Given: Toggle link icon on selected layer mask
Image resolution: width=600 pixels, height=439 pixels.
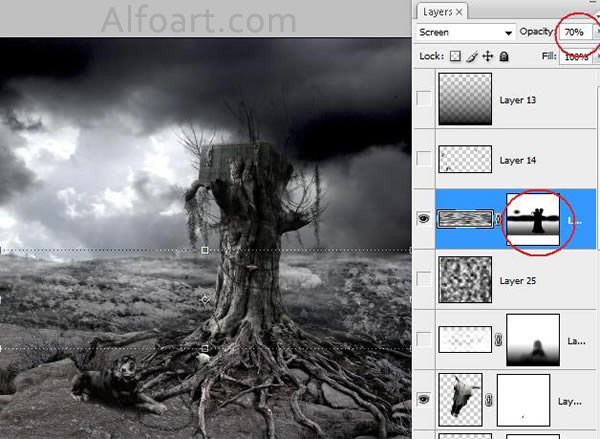Looking at the screenshot, I should pyautogui.click(x=499, y=219).
